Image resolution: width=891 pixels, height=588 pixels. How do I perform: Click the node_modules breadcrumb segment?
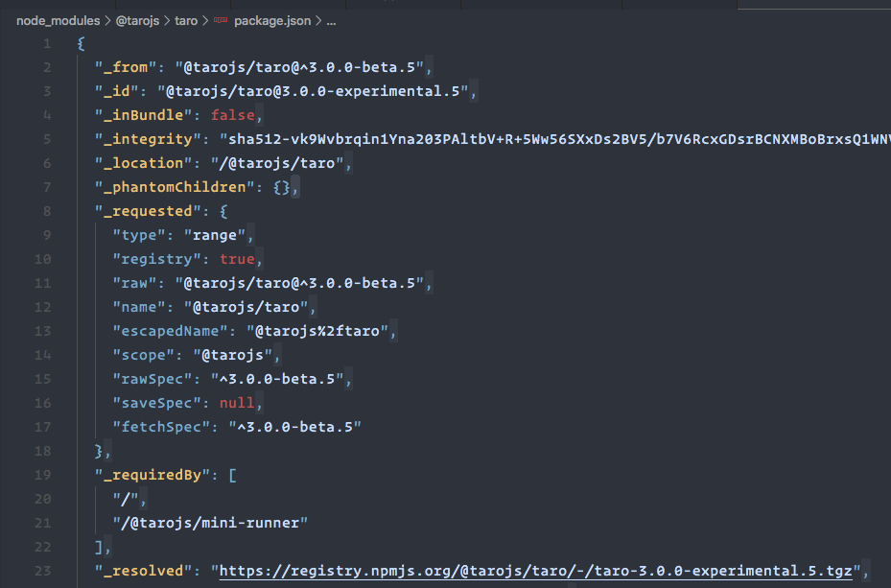58,21
